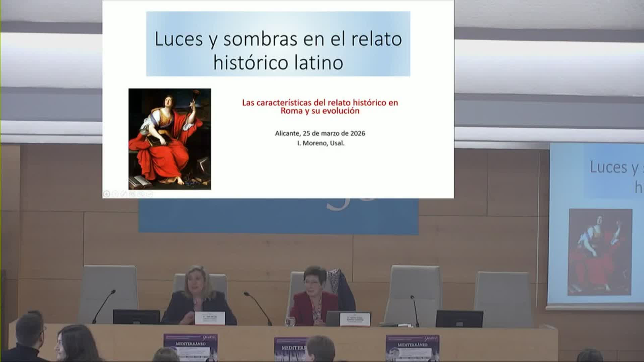The width and height of the screenshot is (644, 362).
Task: Click the right speaker's name placard
Action: pos(355,319)
